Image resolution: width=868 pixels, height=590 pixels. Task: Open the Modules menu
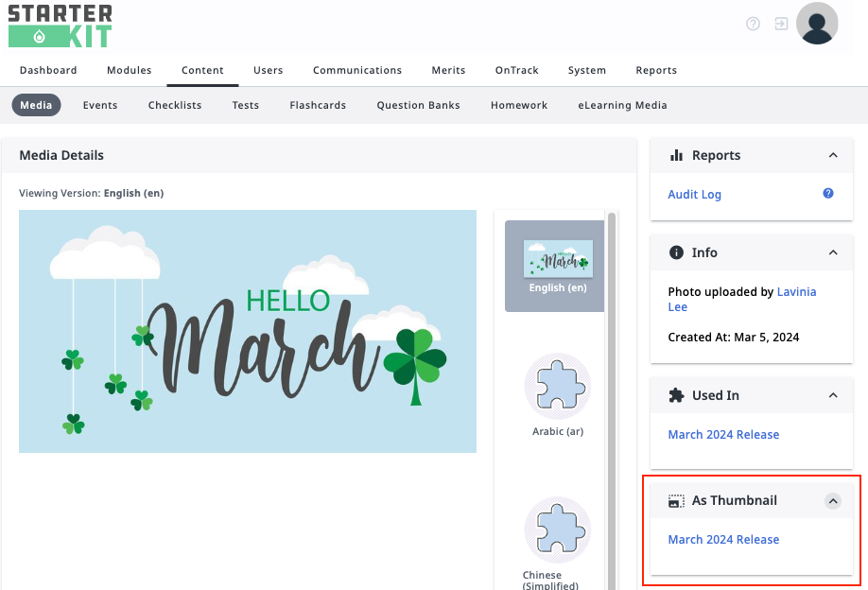click(129, 70)
